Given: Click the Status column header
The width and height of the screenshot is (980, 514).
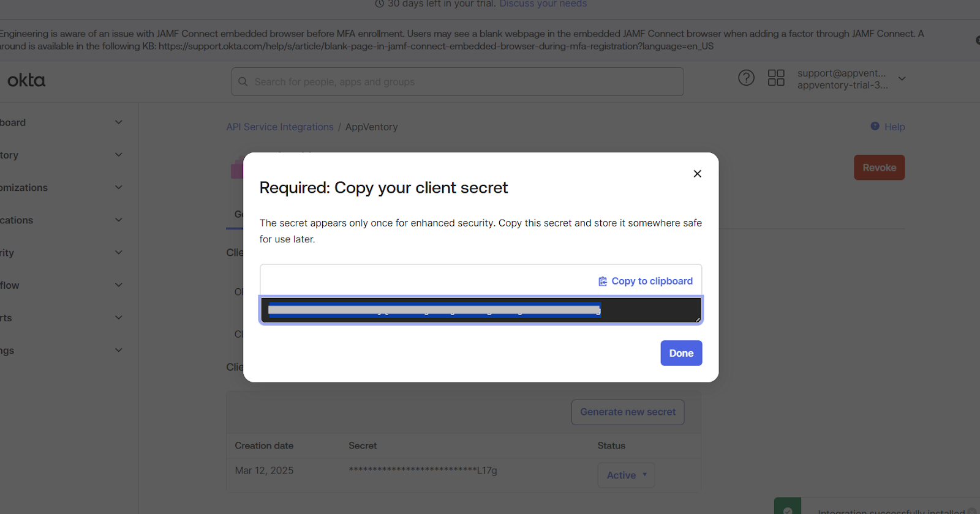Looking at the screenshot, I should [x=611, y=445].
